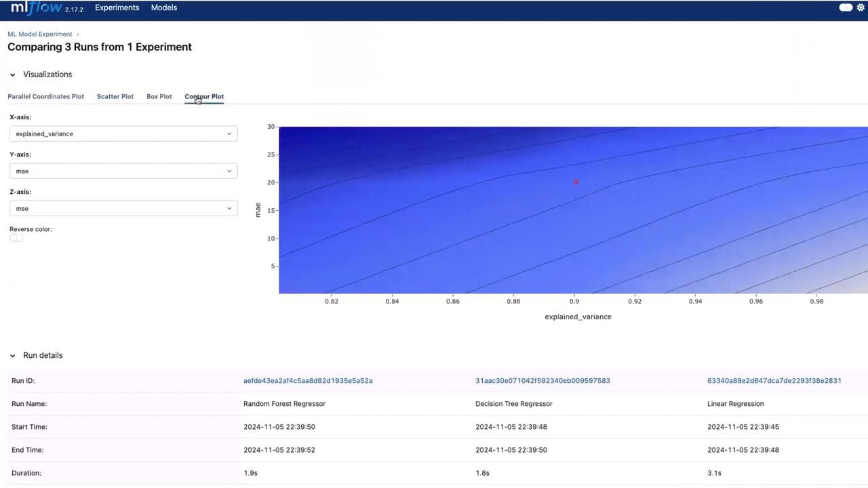Screen dimensions: 868x488
Task: Switch to the Box Plot tab
Action: coord(159,96)
